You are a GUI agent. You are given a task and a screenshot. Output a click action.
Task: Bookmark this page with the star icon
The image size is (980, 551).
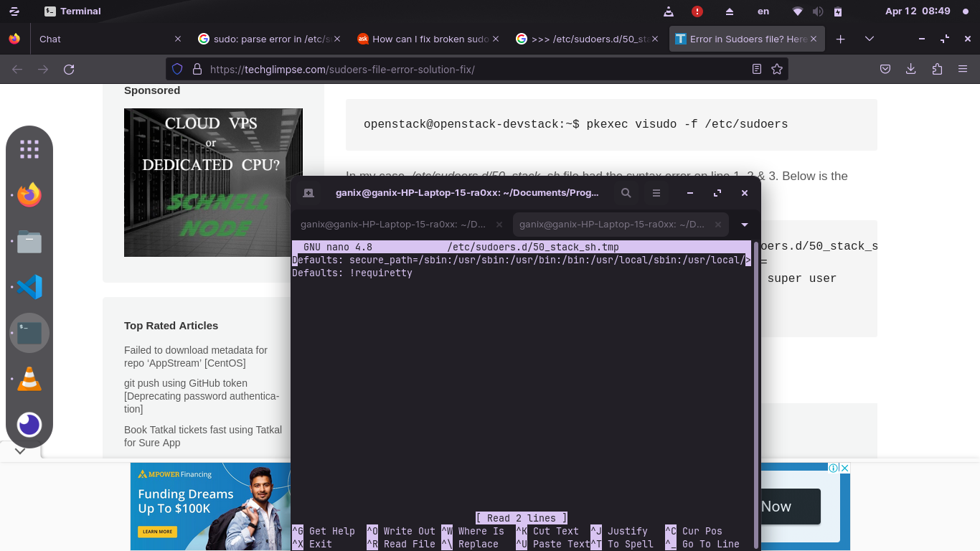(x=776, y=69)
